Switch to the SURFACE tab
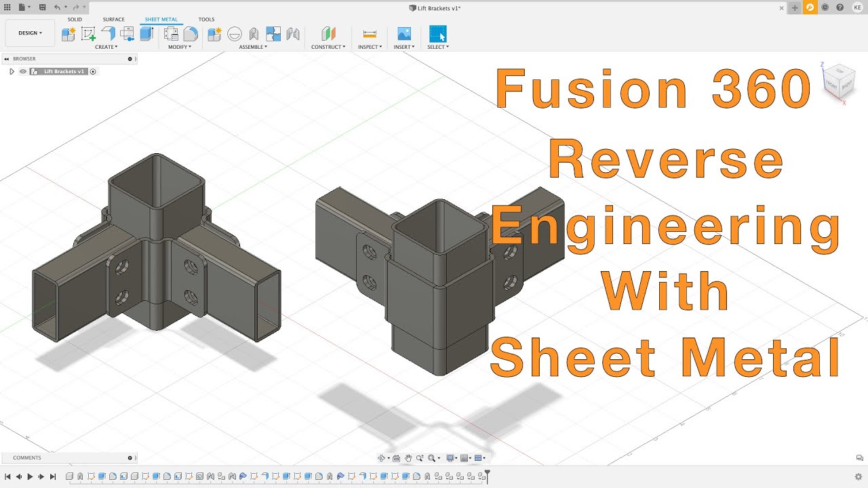 point(113,20)
